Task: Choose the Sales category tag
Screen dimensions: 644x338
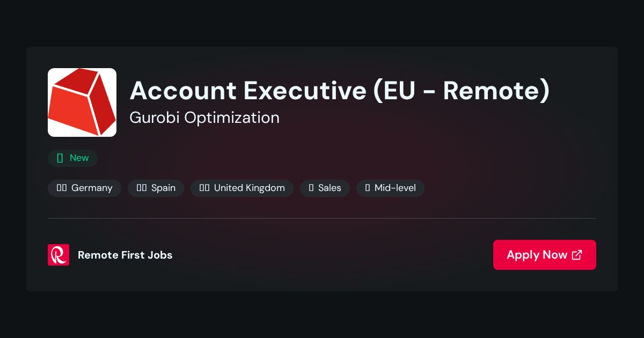Action: [325, 188]
